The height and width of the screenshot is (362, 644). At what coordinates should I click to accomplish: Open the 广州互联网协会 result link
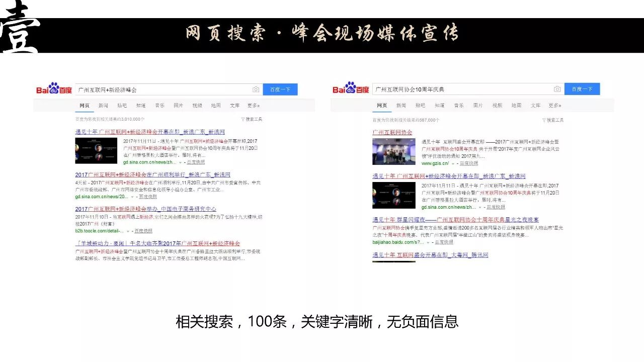pos(392,132)
